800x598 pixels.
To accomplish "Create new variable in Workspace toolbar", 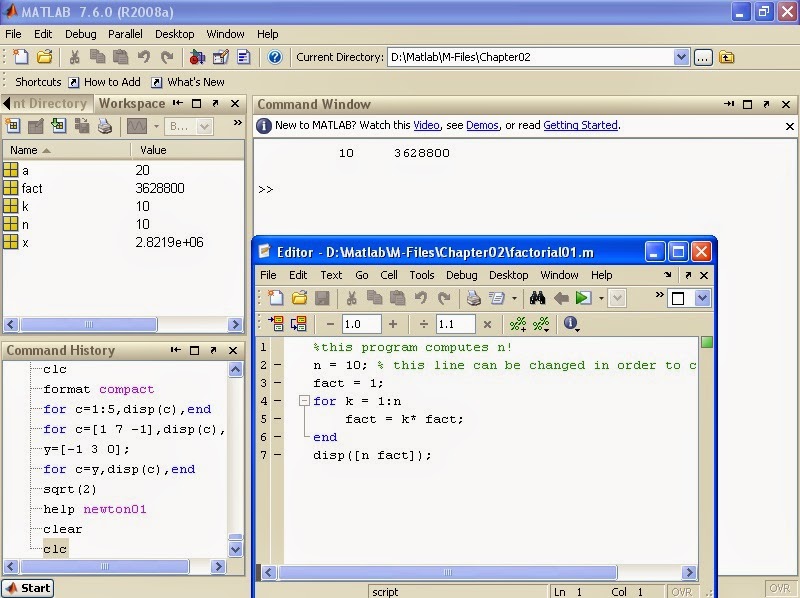I will [12, 126].
